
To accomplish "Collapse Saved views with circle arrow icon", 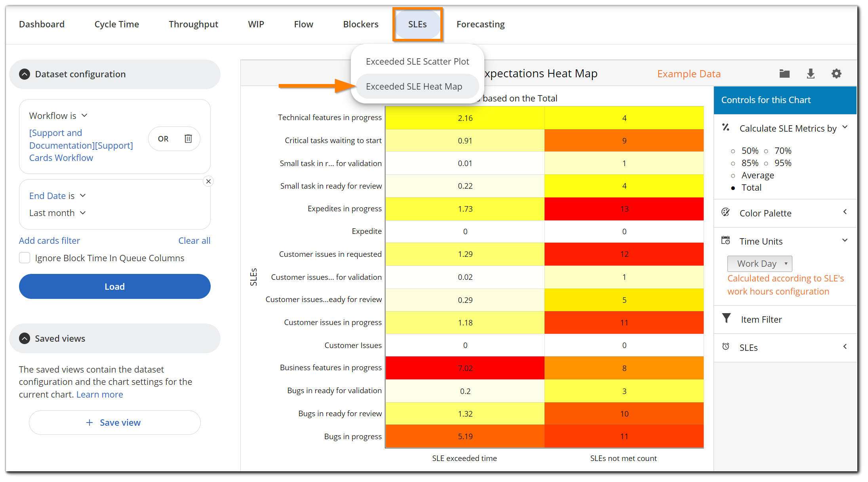I will [x=25, y=338].
